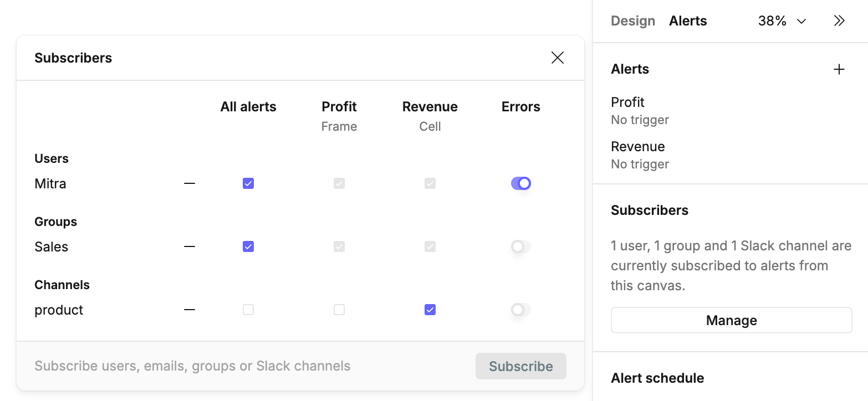Screen dimensions: 868x401
Task: Uncheck All alerts for Sales group
Action: coord(248,246)
